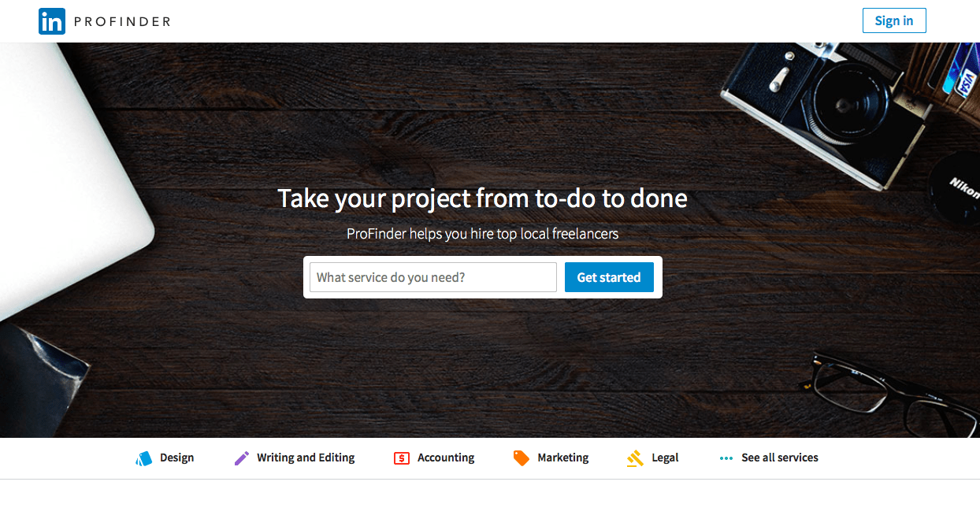The width and height of the screenshot is (980, 515).
Task: Open the Writing and Editing link
Action: [306, 458]
